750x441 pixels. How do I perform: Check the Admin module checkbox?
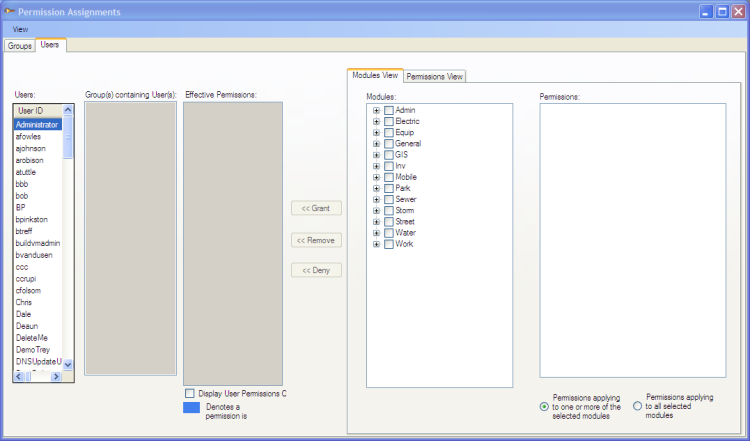click(389, 110)
